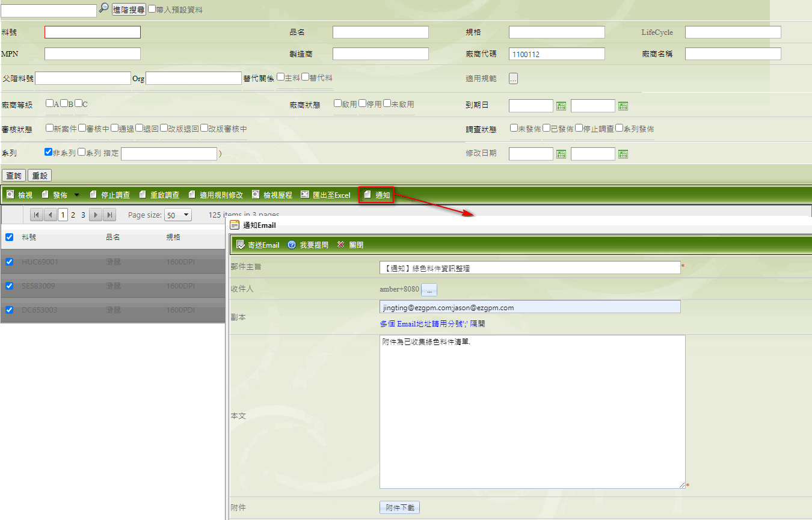Click 通知 toolbar button
This screenshot has height=520, width=812.
point(377,195)
